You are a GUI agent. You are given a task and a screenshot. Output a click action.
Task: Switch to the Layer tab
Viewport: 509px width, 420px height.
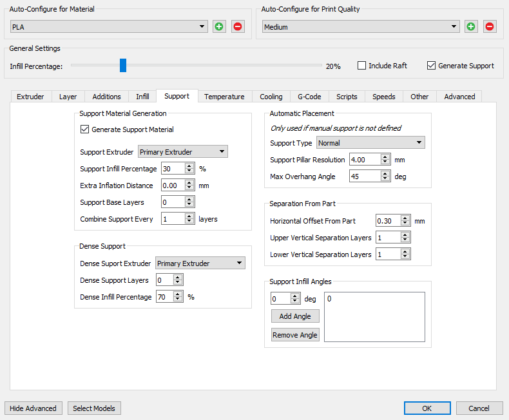coord(68,97)
